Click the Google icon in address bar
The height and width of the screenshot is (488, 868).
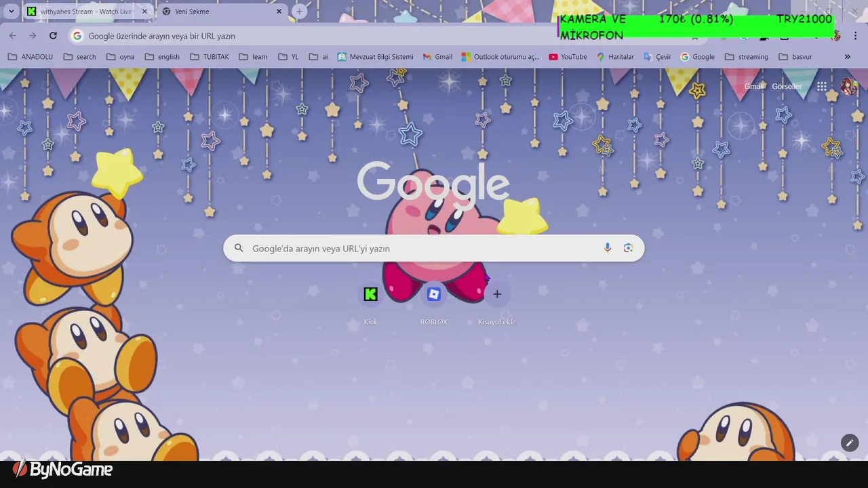tap(77, 36)
